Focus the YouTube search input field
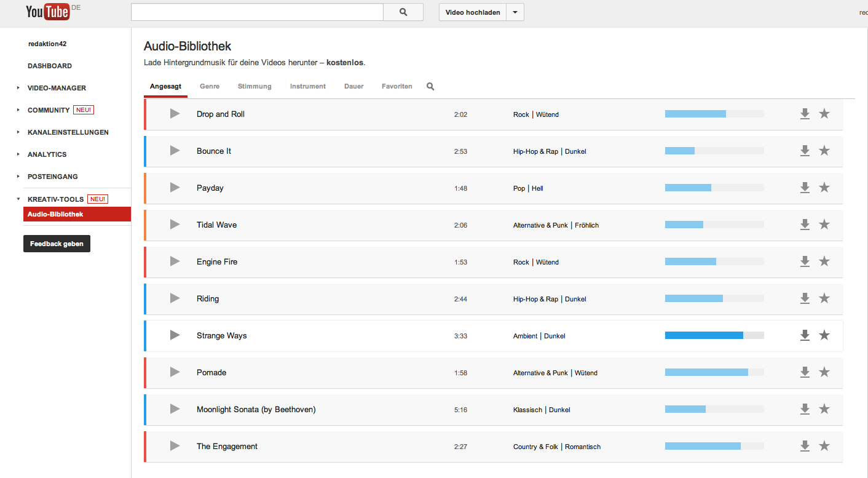Image resolution: width=868 pixels, height=478 pixels. point(257,12)
